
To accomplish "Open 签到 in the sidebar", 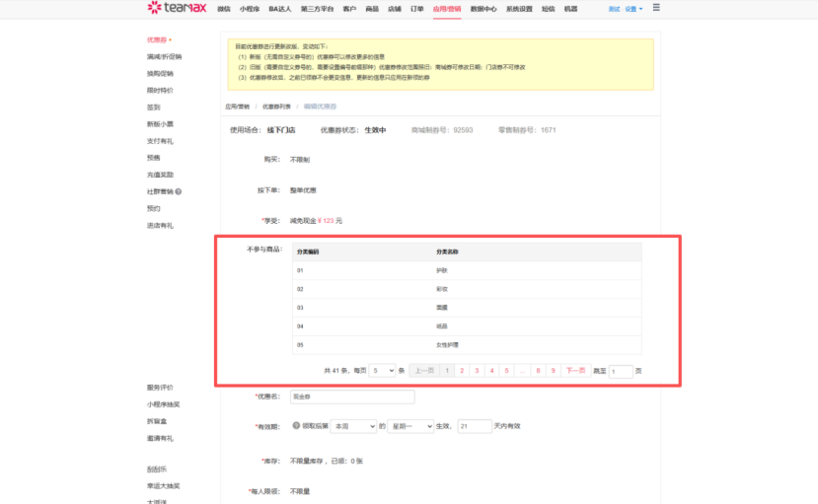I will coord(153,108).
